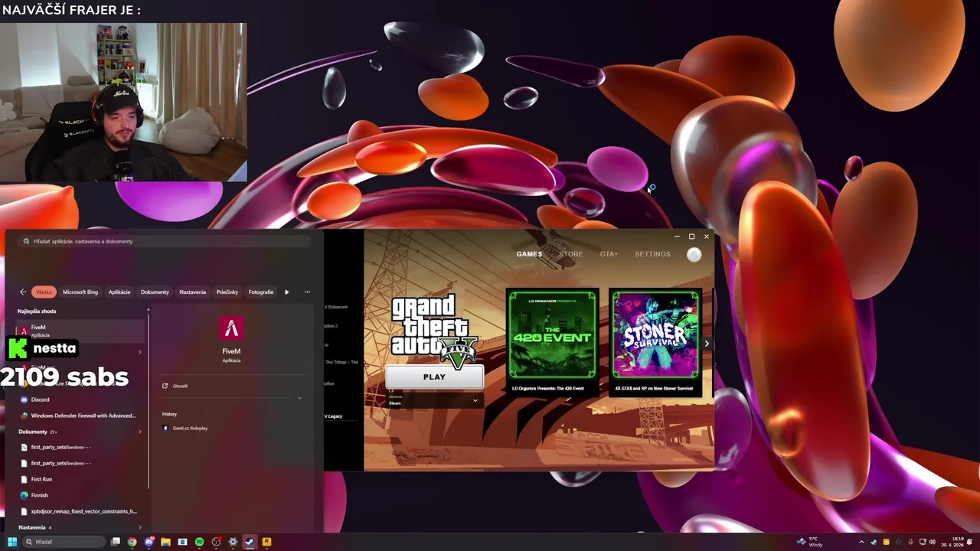Open File Explorer from the taskbar
The image size is (980, 551).
[x=165, y=542]
